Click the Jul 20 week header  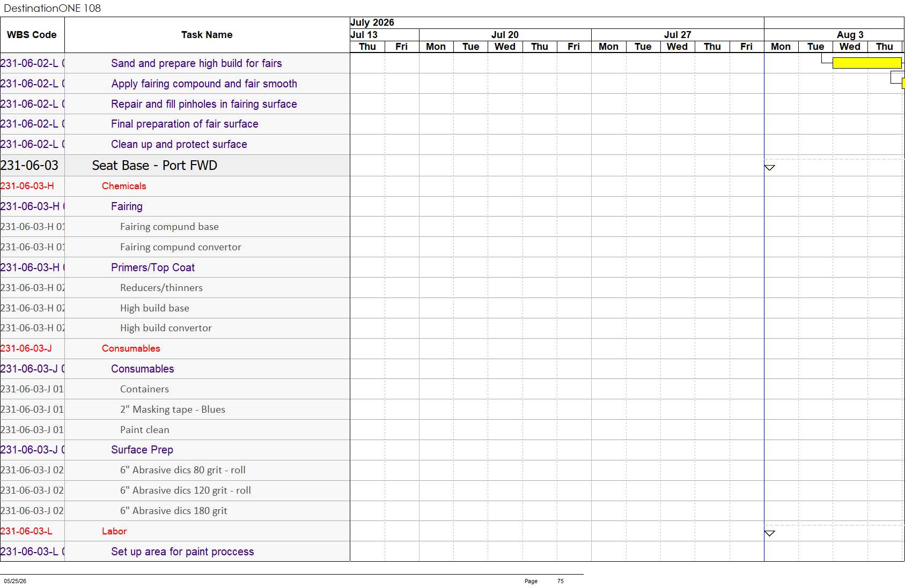point(505,35)
